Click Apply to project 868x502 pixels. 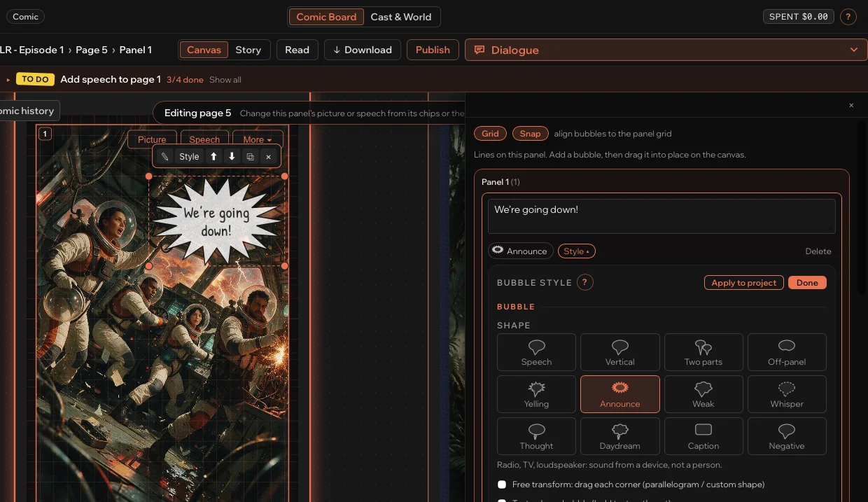744,283
